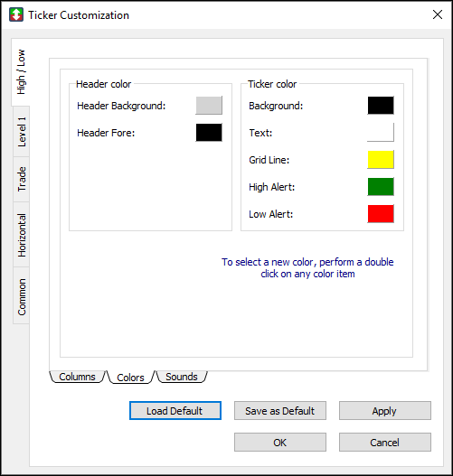The image size is (453, 476).
Task: Select the yellow Grid Line swatch
Action: 381,159
